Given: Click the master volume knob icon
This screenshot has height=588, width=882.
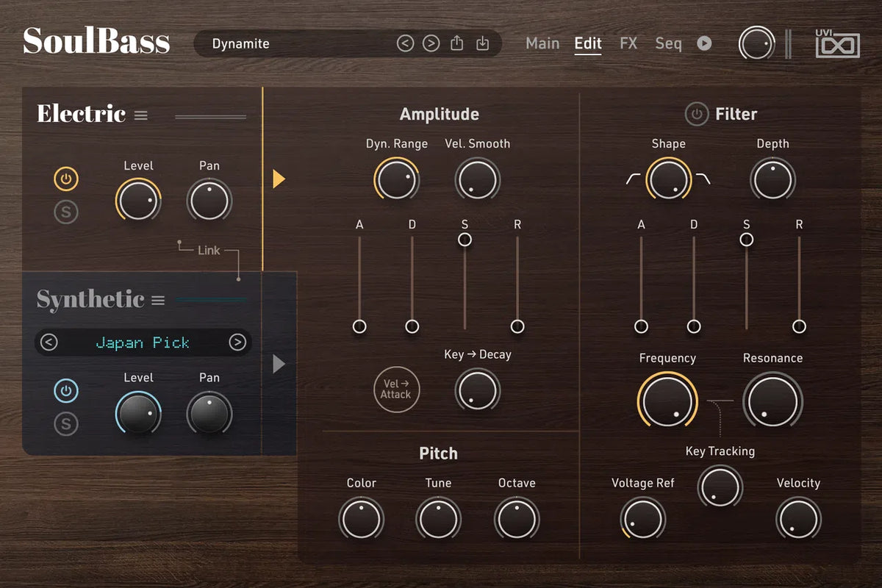Looking at the screenshot, I should pos(756,43).
